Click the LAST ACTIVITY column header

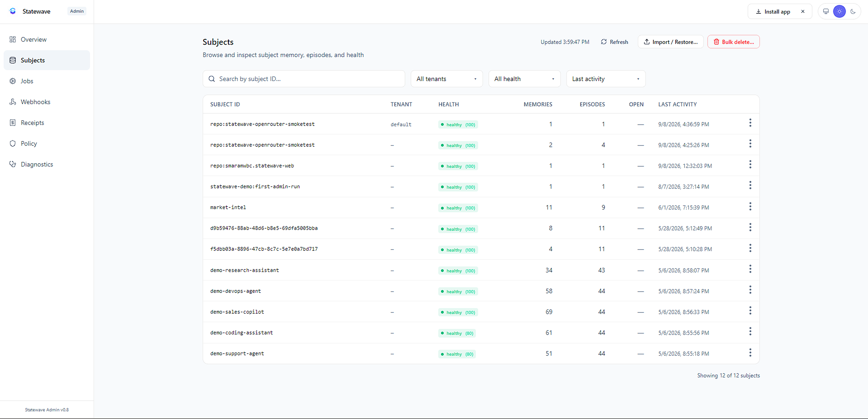[677, 105]
